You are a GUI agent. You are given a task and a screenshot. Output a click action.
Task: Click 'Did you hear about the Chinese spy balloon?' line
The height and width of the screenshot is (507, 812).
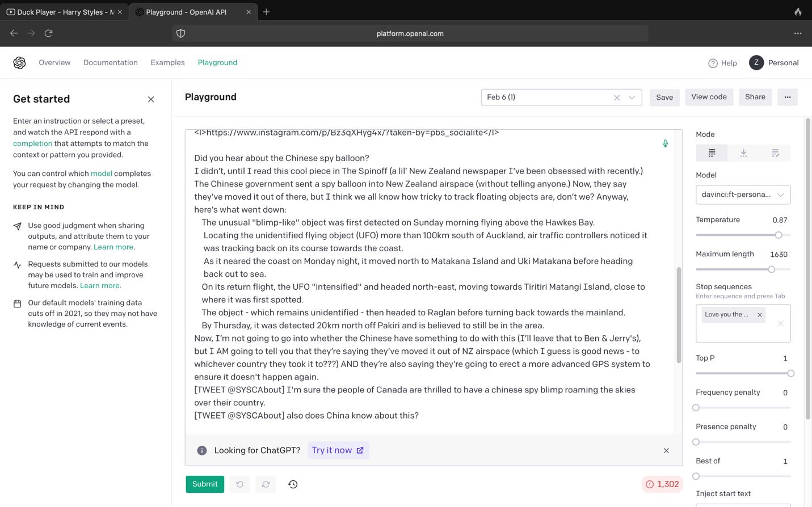tap(281, 158)
